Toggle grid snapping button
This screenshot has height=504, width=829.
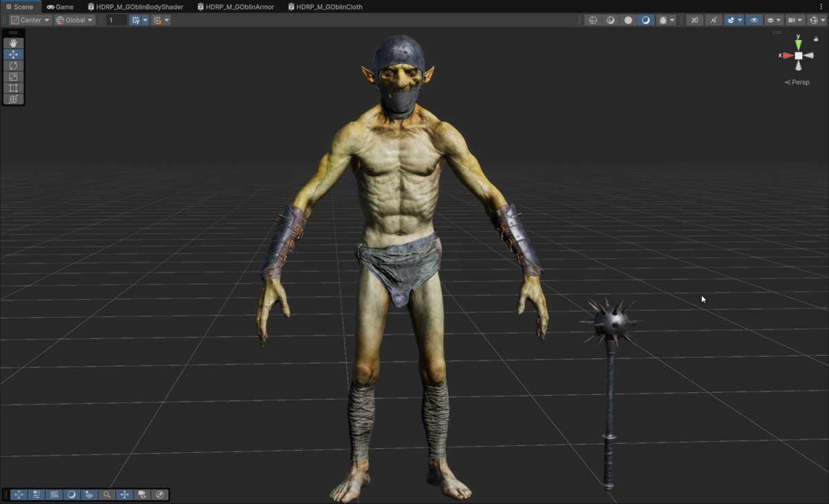pyautogui.click(x=135, y=20)
